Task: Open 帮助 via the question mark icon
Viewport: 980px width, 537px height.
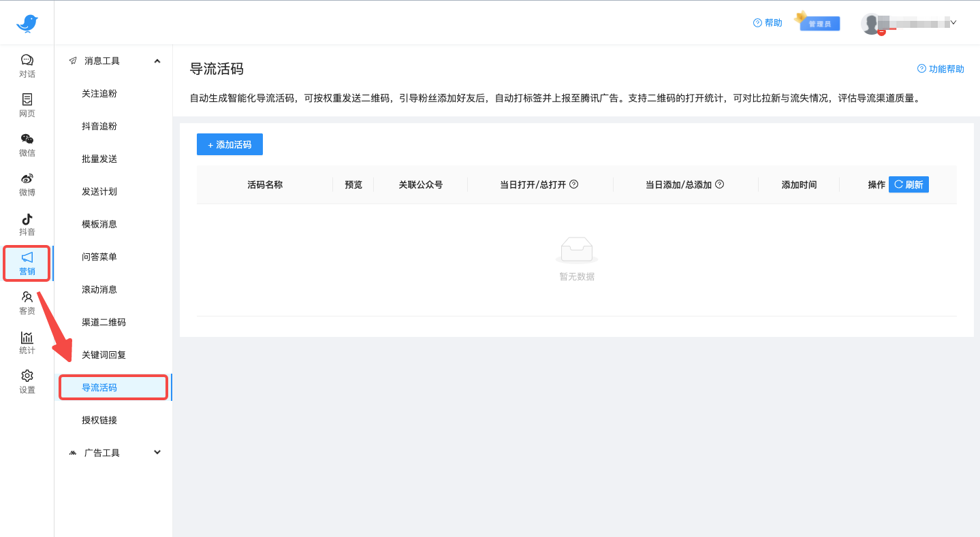Action: (767, 22)
